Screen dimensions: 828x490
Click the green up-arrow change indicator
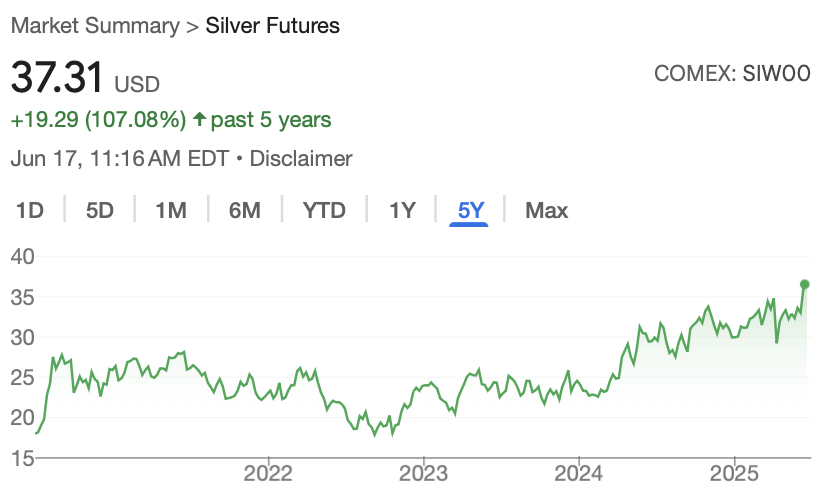(200, 119)
